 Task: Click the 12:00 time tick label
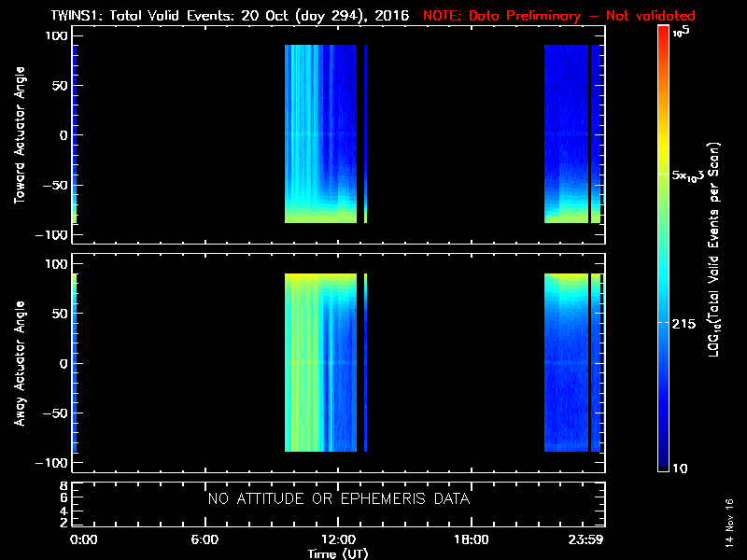tap(338, 540)
